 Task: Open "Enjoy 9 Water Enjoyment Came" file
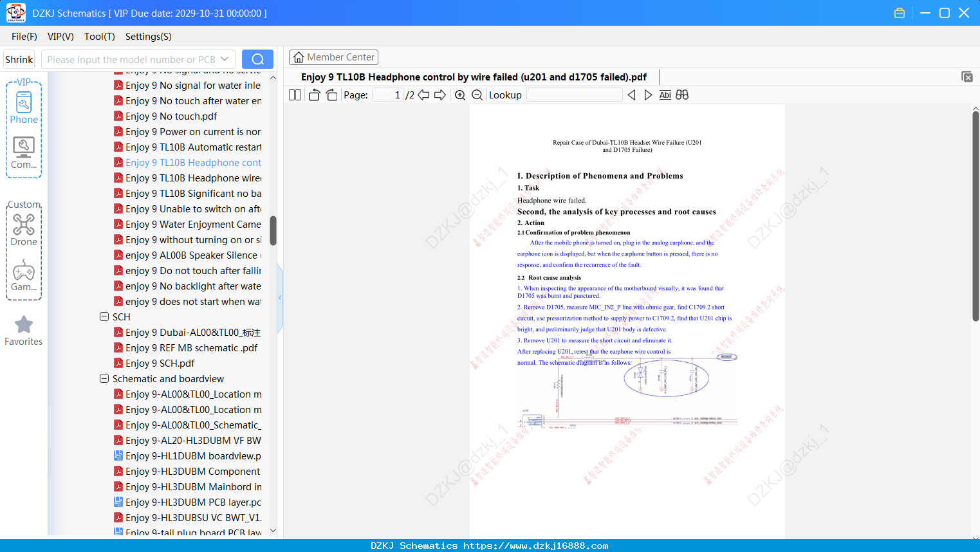tap(193, 225)
